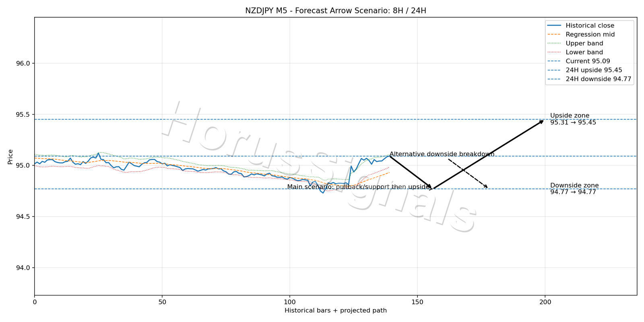Click the 'Alternative downside breakdown' annotation
The height and width of the screenshot is (322, 644).
442,154
